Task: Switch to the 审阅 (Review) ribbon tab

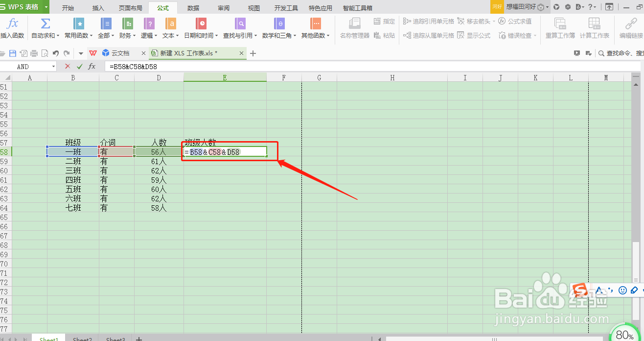Action: [224, 8]
